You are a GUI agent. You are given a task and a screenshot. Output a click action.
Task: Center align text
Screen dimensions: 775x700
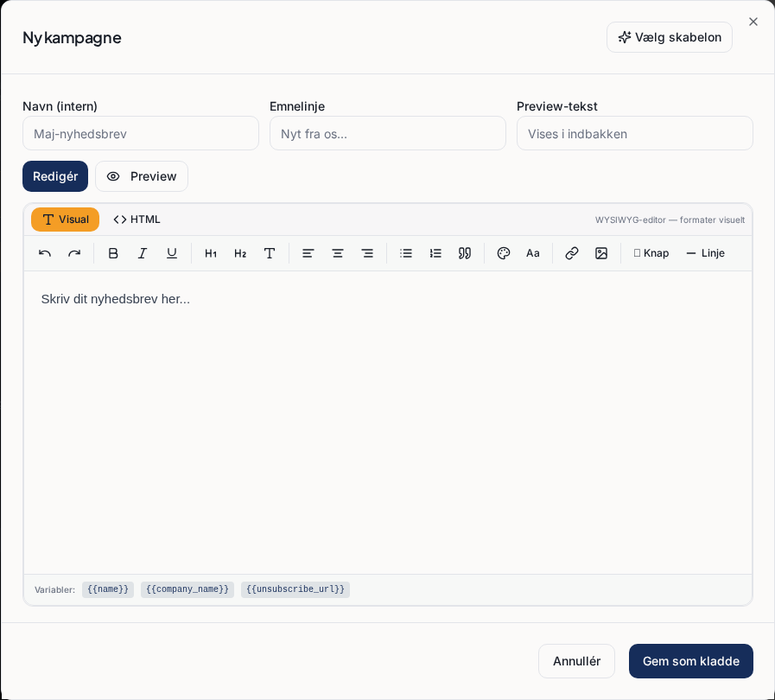click(338, 253)
